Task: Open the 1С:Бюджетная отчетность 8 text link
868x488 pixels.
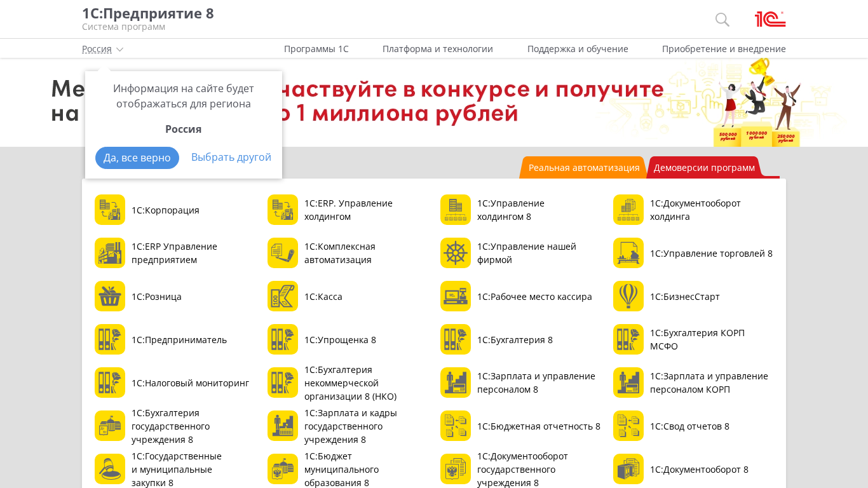Action: pos(539,426)
